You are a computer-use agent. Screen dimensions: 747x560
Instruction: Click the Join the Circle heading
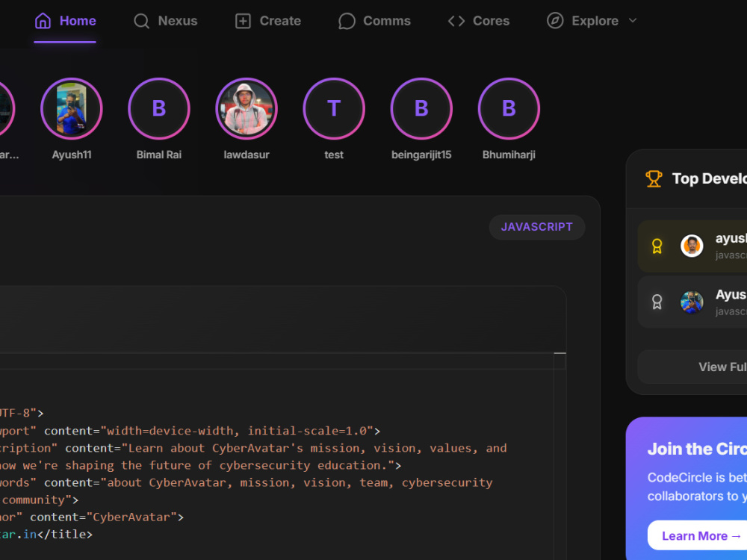point(697,449)
